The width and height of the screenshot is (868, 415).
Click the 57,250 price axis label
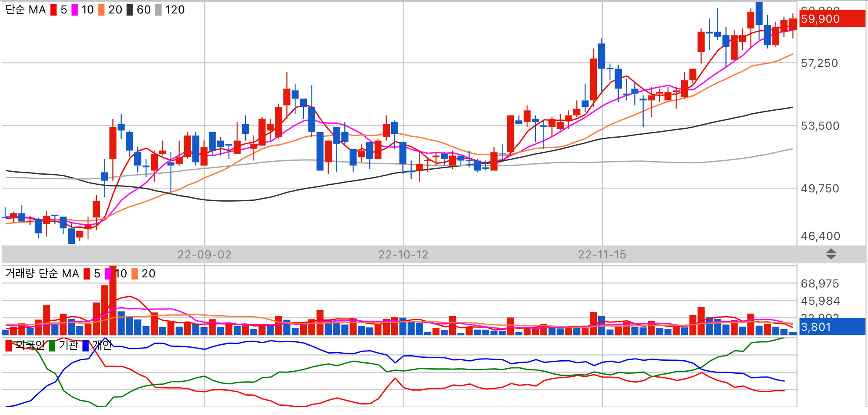pos(819,63)
